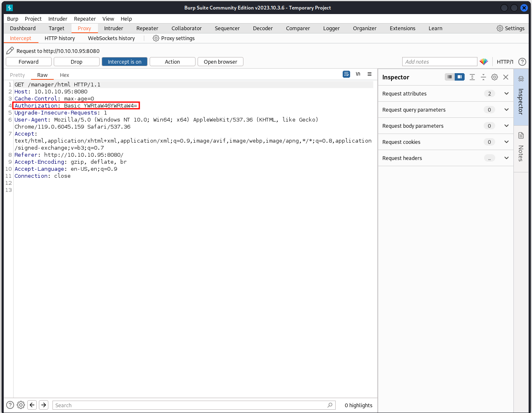
Task: Click the HTTP/1 protocol label
Action: coord(505,62)
